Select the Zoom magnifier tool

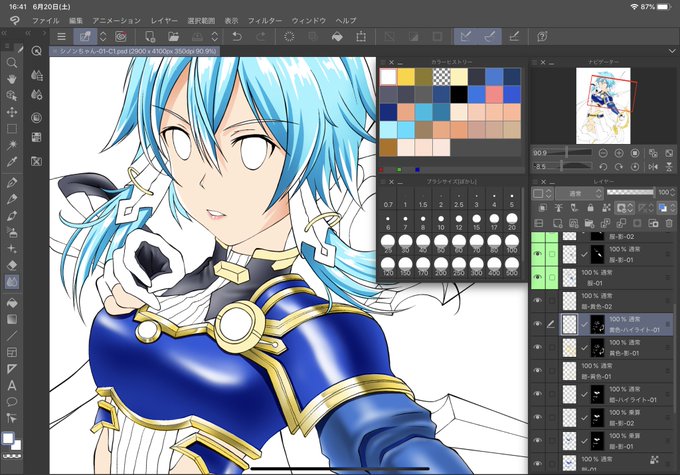(12, 63)
